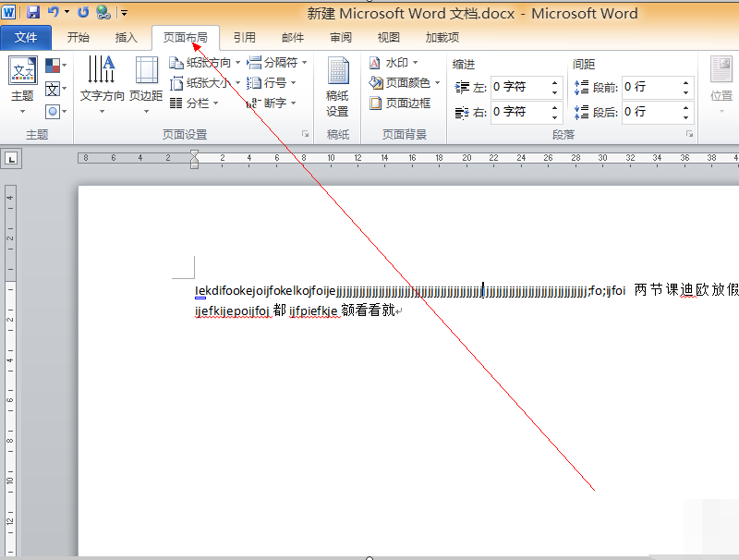The height and width of the screenshot is (560, 739).
Task: Click the misspelled word 'ijfpiefkje'
Action: pyautogui.click(x=313, y=310)
